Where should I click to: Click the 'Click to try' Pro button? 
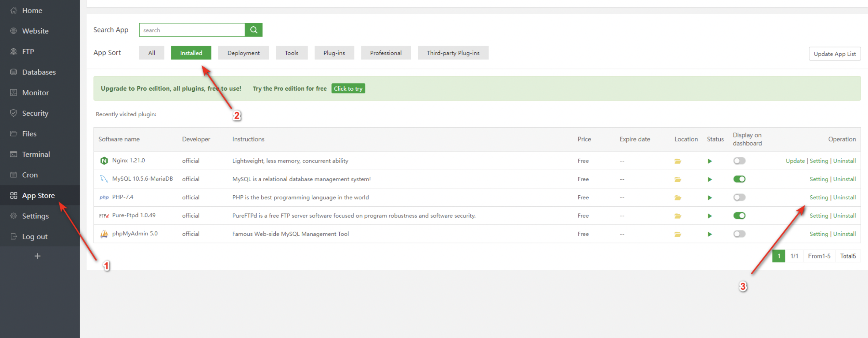pyautogui.click(x=348, y=88)
